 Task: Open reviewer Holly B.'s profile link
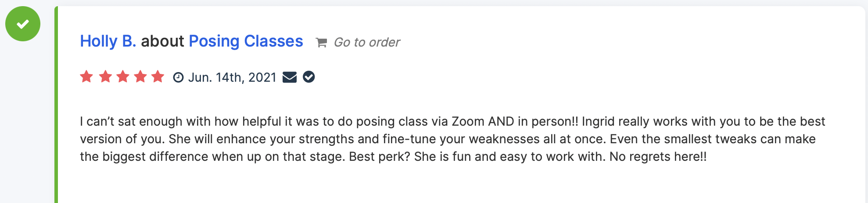click(x=108, y=41)
